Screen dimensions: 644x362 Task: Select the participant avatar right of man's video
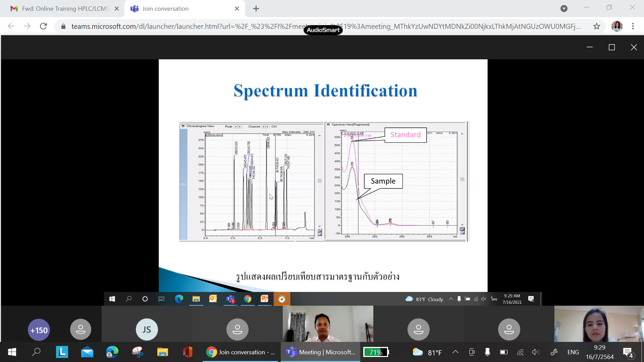pyautogui.click(x=418, y=329)
